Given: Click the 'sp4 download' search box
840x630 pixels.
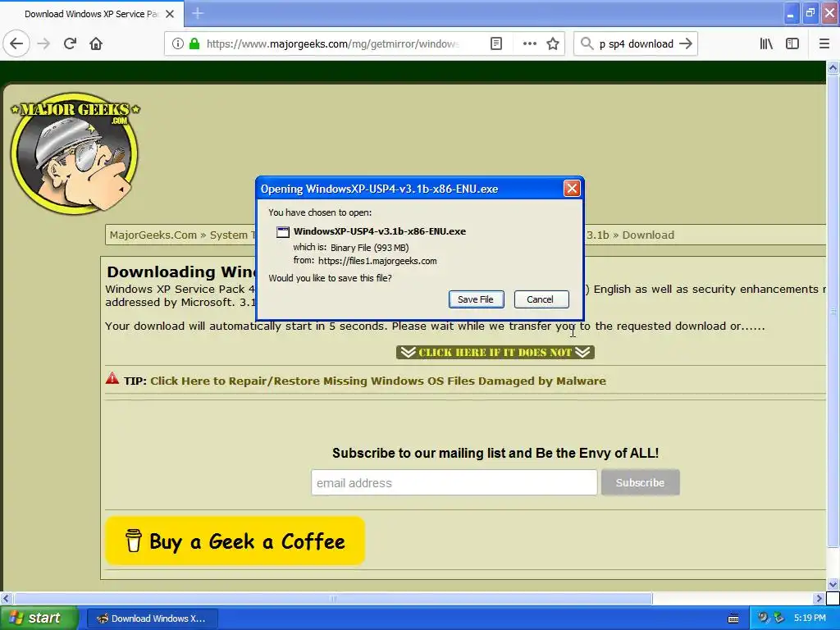Looking at the screenshot, I should click(x=636, y=44).
